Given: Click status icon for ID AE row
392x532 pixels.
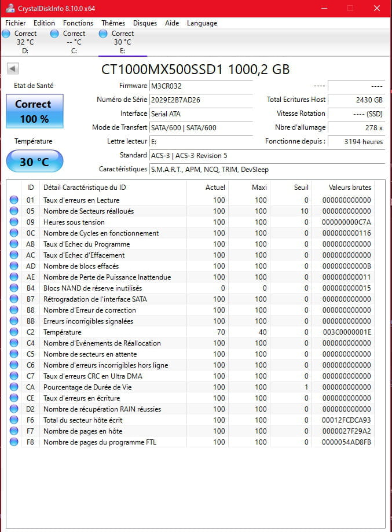Looking at the screenshot, I should 14,277.
